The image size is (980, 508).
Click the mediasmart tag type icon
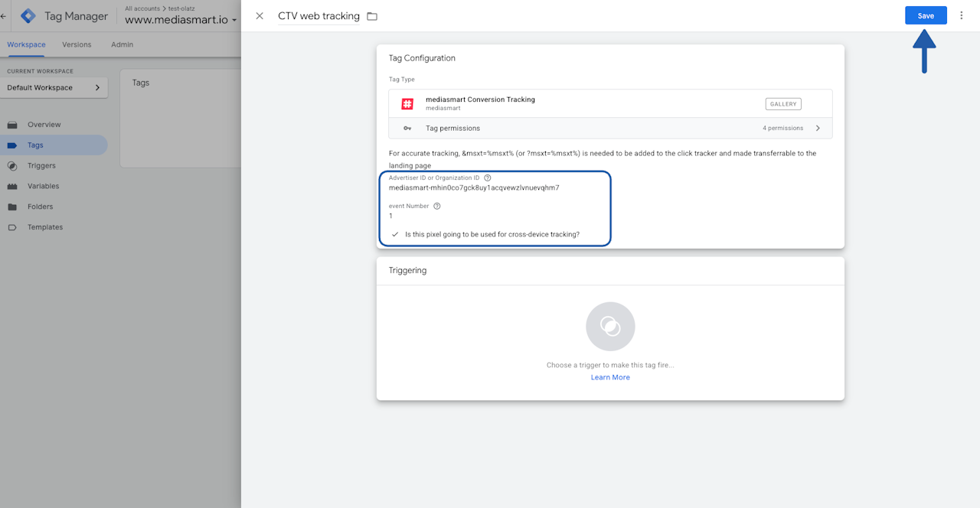tap(407, 104)
